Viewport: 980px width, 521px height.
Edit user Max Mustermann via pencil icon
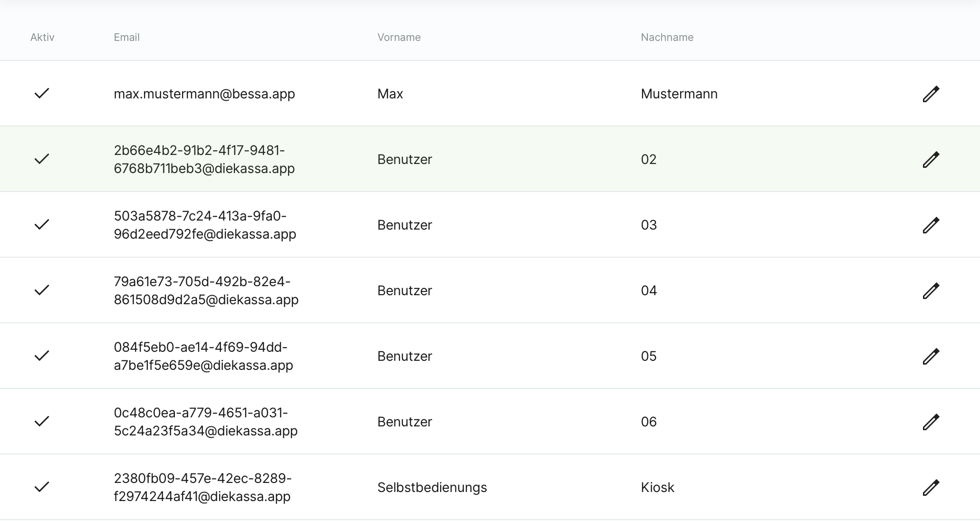pos(931,94)
